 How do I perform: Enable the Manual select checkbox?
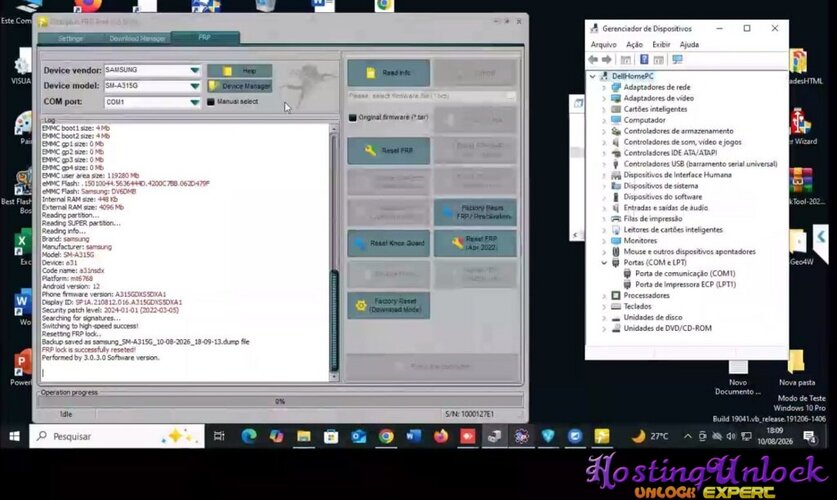tap(211, 101)
